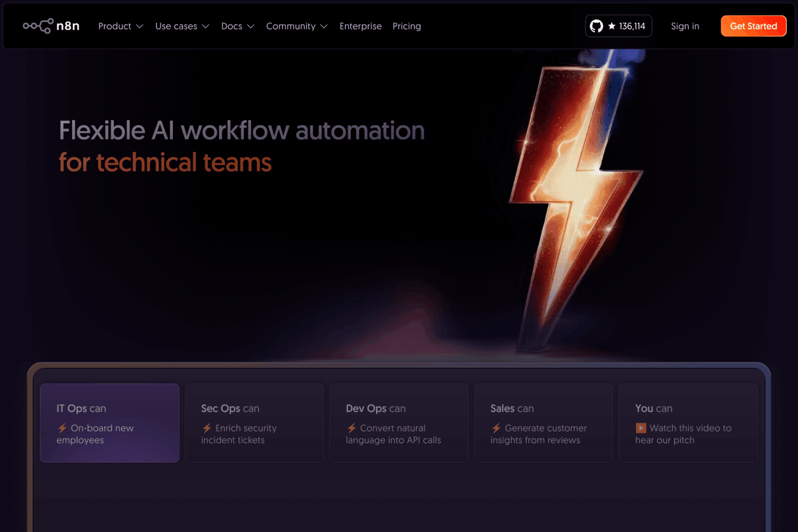Screen dimensions: 798x532
Task: Open the Use cases dropdown
Action: coord(182,26)
